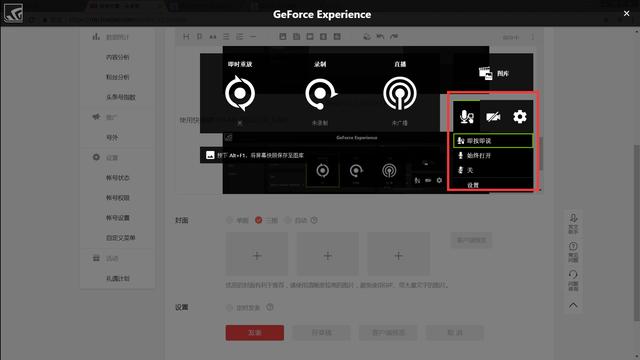This screenshot has width=640, height=360.
Task: Click the NVIDIA logo in title bar
Action: pos(13,13)
